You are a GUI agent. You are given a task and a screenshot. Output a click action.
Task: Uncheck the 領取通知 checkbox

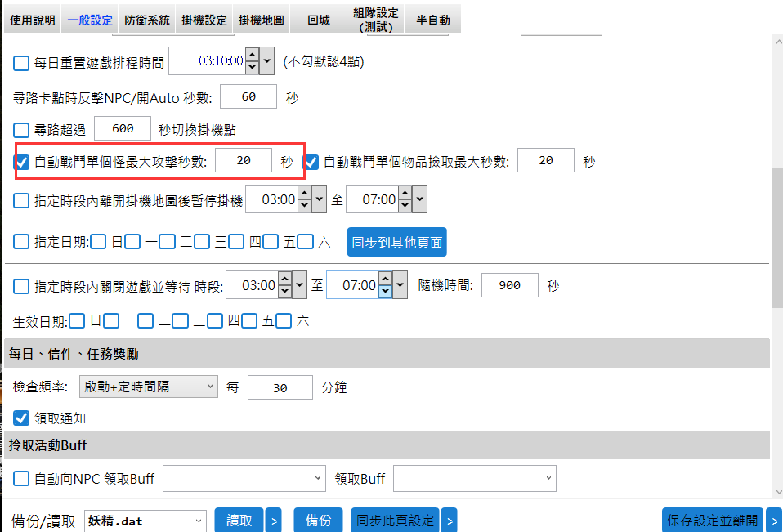(21, 418)
